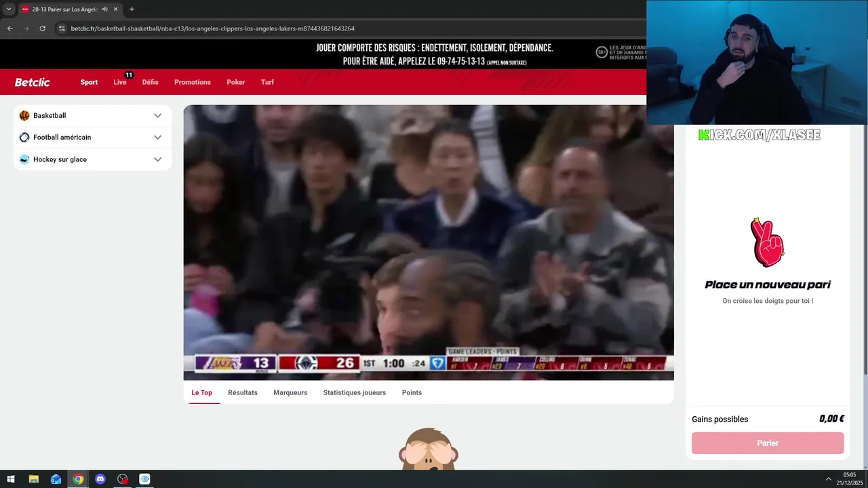Click the Betclic logo
Image resolution: width=868 pixels, height=488 pixels.
pos(33,82)
